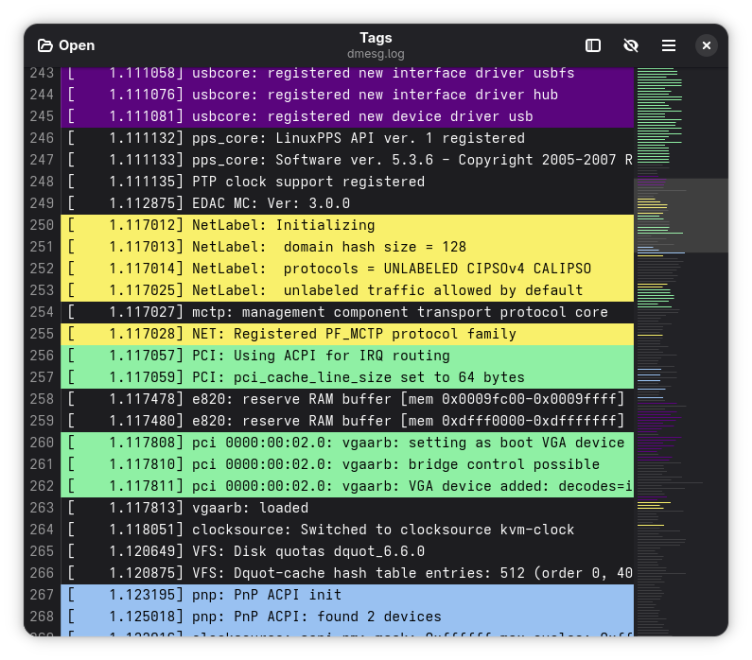Viewport: 752px width, 660px height.
Task: Jump to the top of minimap
Action: pos(681,70)
